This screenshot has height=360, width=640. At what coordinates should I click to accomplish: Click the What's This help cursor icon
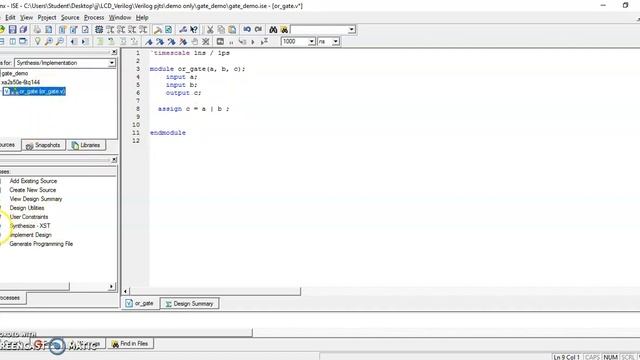point(194,29)
